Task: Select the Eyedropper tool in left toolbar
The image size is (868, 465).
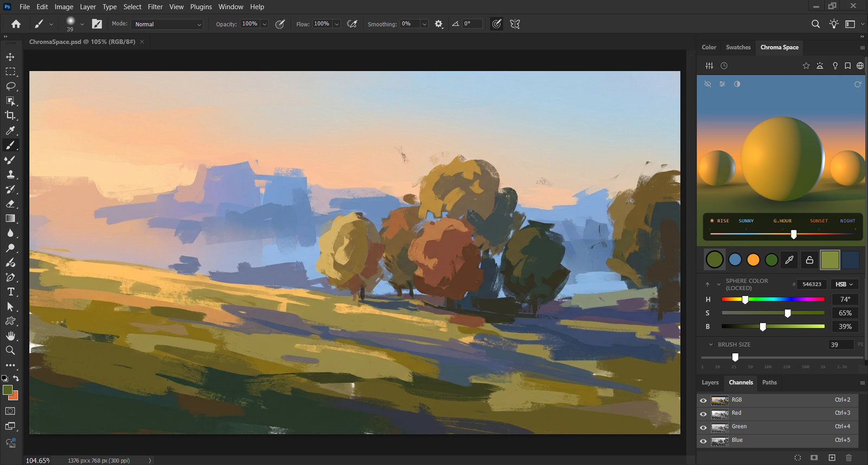Action: point(10,131)
